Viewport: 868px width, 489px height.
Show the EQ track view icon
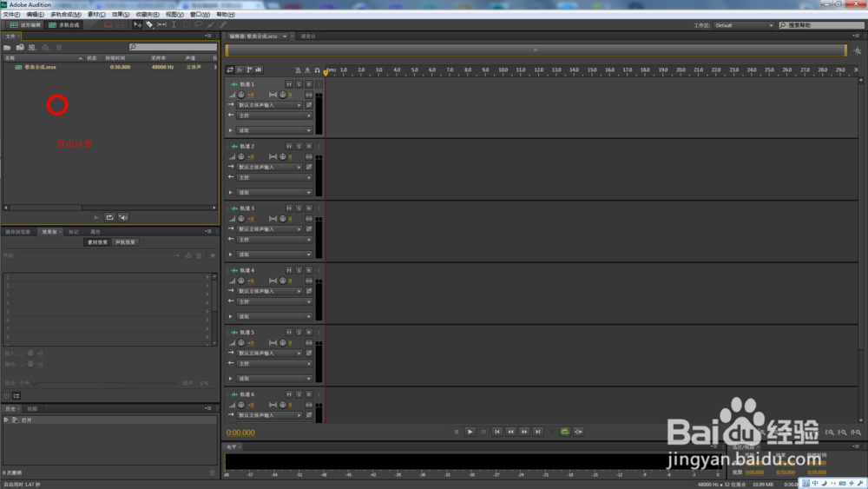[x=259, y=69]
